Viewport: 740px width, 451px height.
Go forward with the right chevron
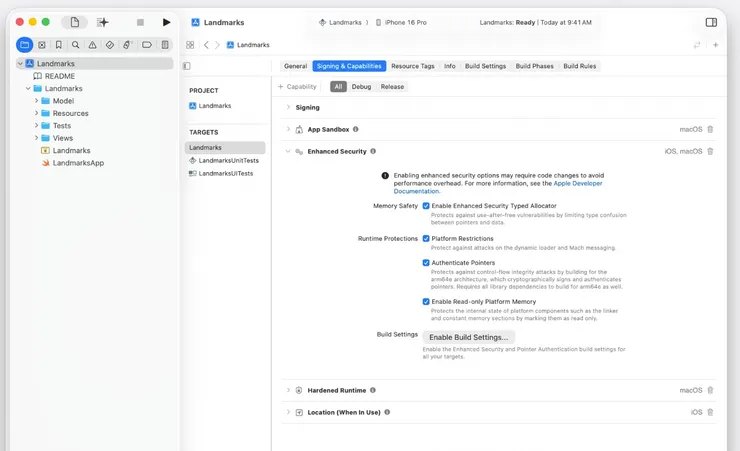tap(217, 45)
